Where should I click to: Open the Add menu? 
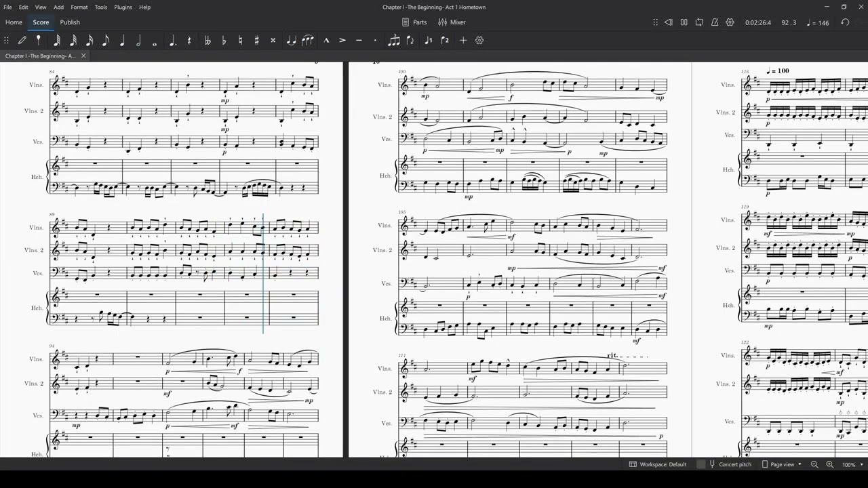click(58, 7)
